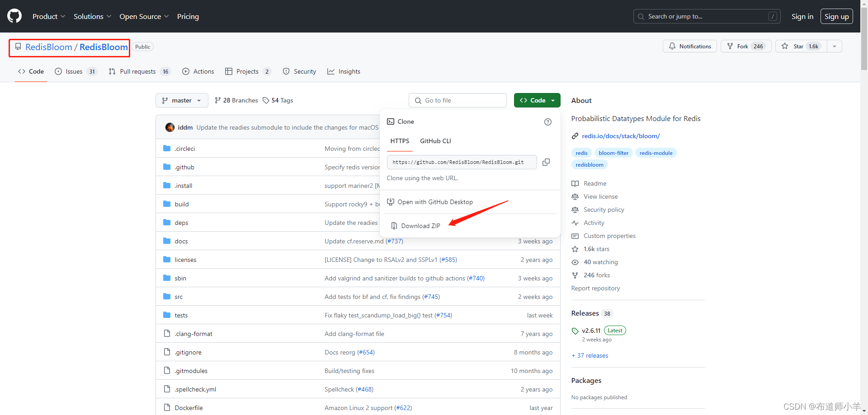868x415 pixels.
Task: Open the Dockerfile file
Action: pyautogui.click(x=189, y=408)
